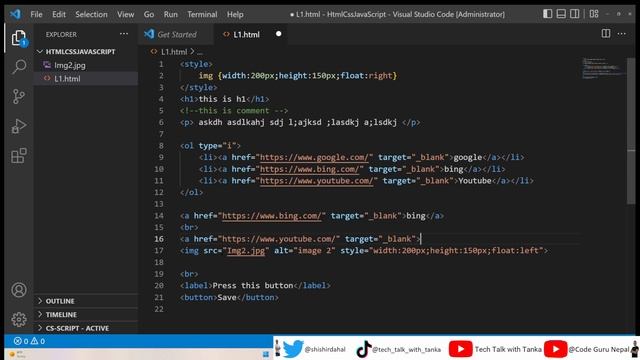Switch to the Get Started tab
Viewport: 640px width, 360px height.
pyautogui.click(x=176, y=34)
